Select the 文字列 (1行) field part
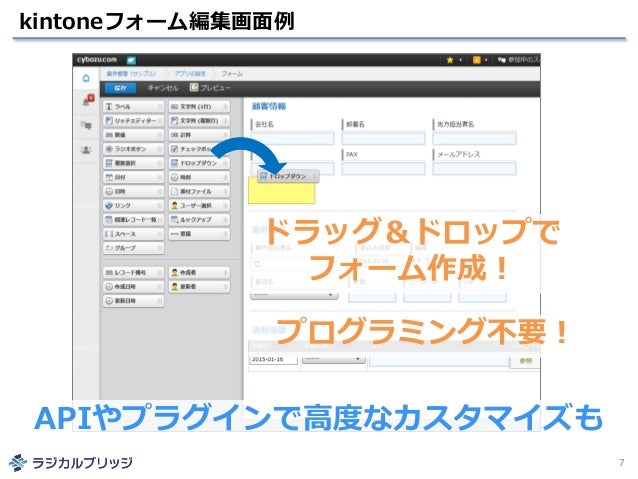The height and width of the screenshot is (479, 638). [199, 107]
